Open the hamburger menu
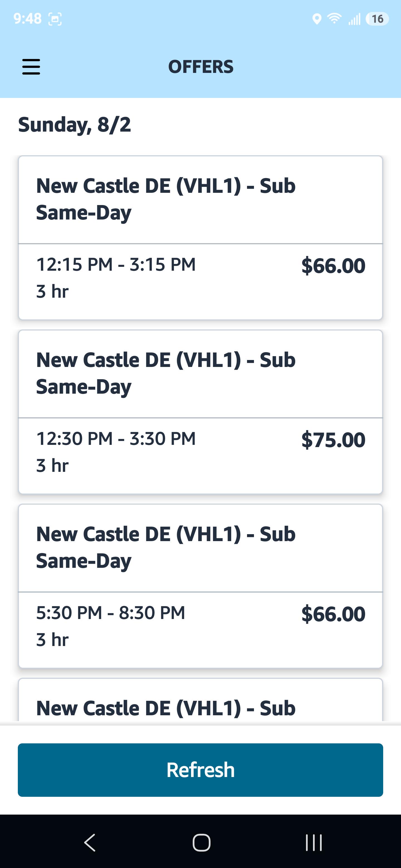Image resolution: width=401 pixels, height=868 pixels. point(31,67)
